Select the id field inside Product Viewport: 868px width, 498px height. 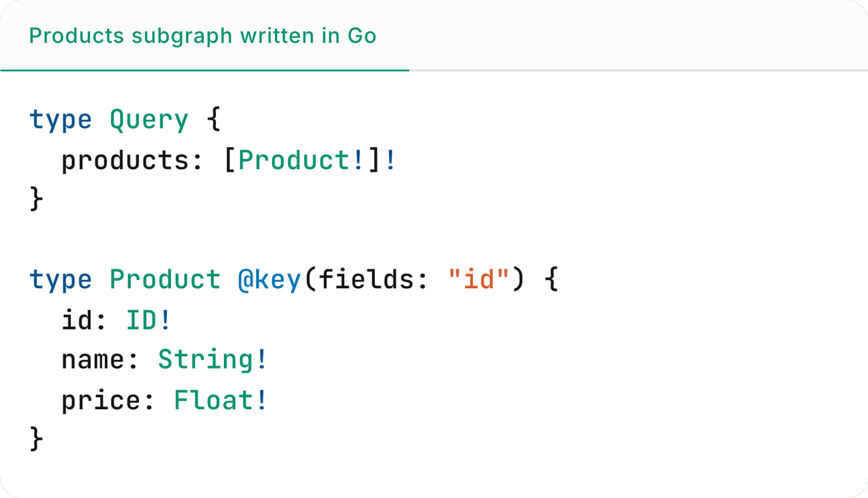pyautogui.click(x=76, y=320)
